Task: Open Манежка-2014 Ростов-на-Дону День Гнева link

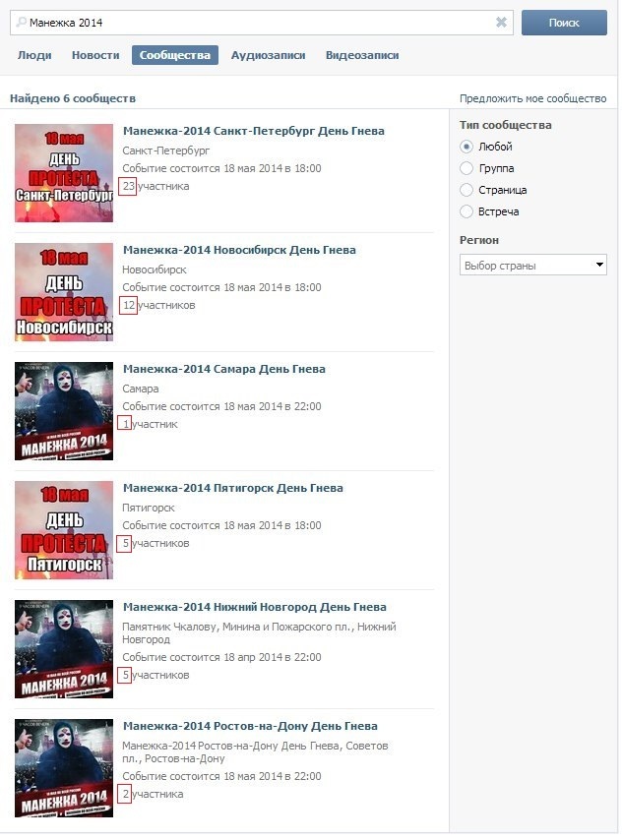Action: (250, 726)
